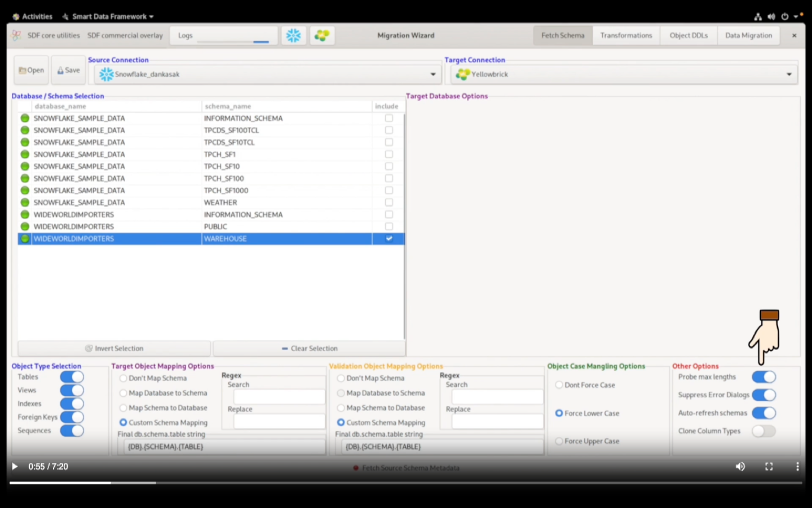Uncheck the include checkbox for WAREHOUSE schema
The height and width of the screenshot is (508, 812).
pyautogui.click(x=388, y=238)
